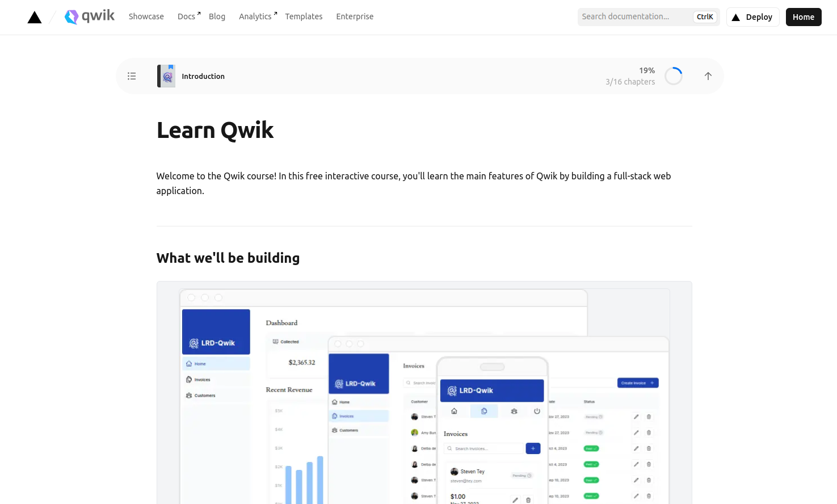
Task: Focus the Search documentation field
Action: coord(649,17)
